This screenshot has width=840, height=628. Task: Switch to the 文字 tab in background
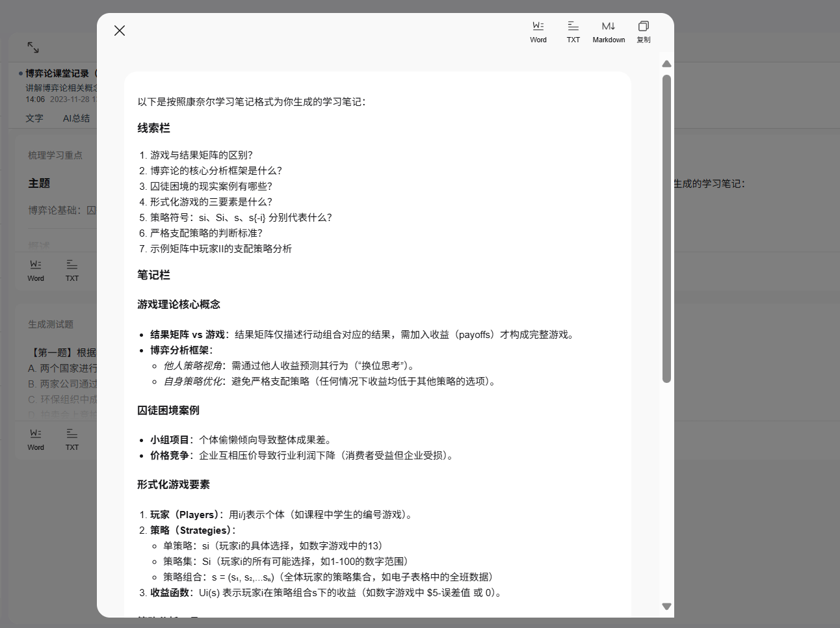pos(34,118)
